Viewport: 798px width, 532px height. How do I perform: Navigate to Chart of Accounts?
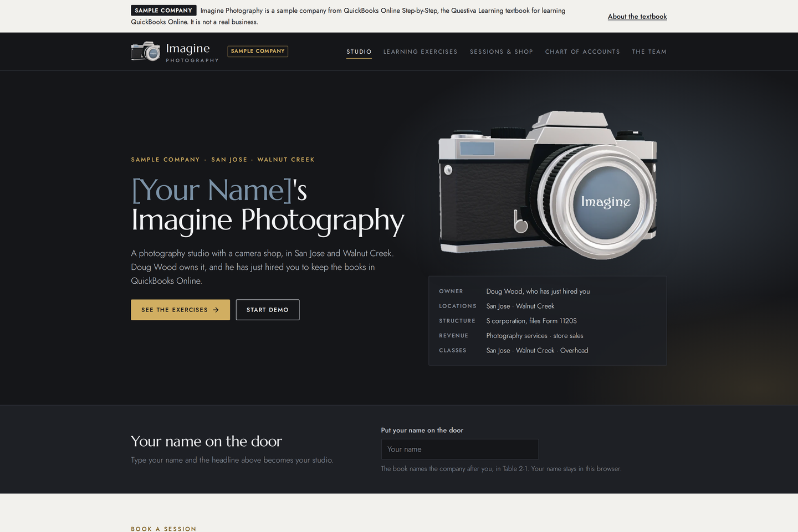[582, 52]
